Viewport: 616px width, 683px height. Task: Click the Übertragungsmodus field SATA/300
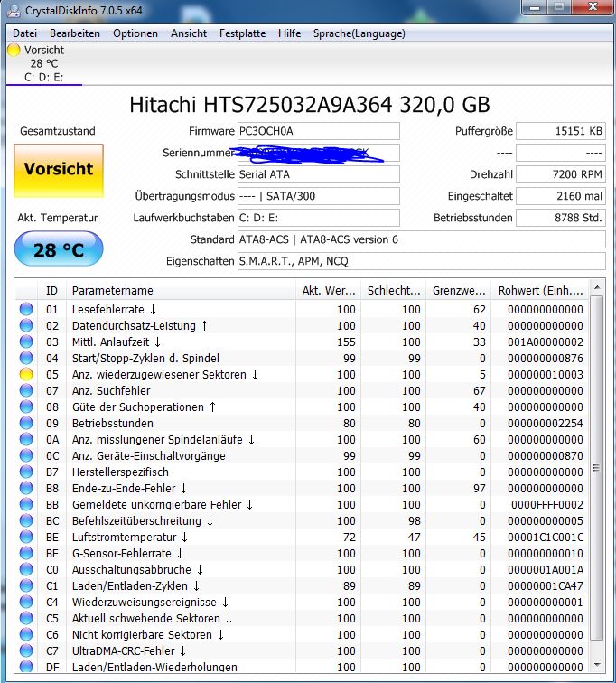[318, 196]
